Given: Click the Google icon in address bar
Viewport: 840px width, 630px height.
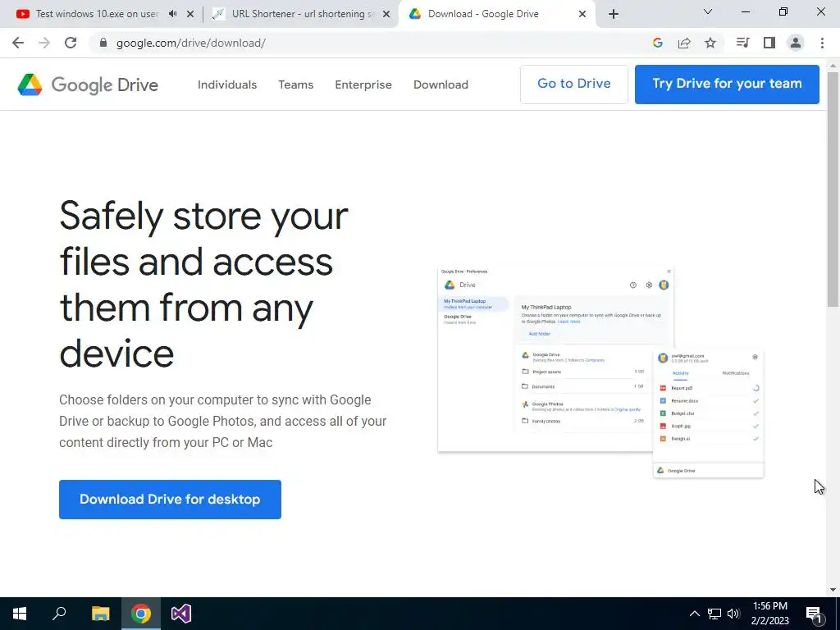Looking at the screenshot, I should (658, 43).
